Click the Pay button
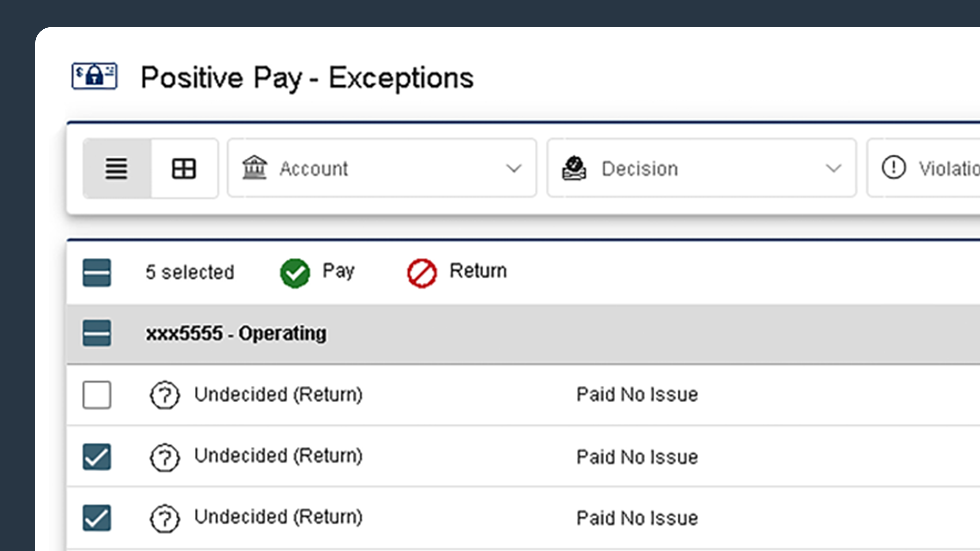 tap(317, 273)
